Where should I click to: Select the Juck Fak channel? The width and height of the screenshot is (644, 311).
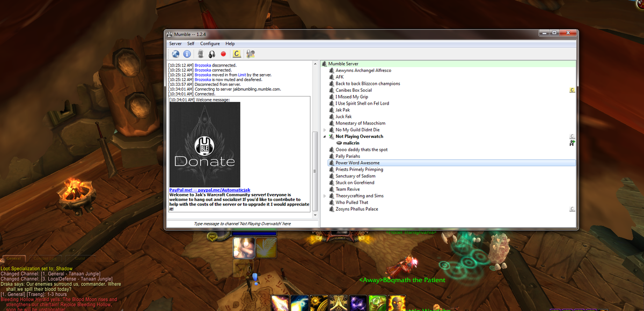(343, 116)
